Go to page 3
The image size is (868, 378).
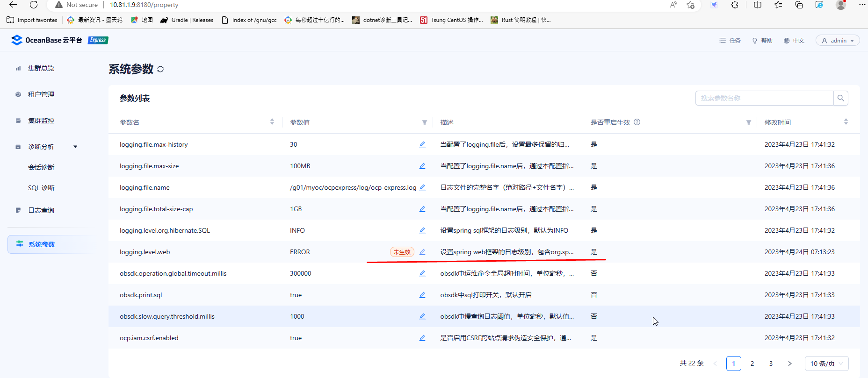[771, 364]
